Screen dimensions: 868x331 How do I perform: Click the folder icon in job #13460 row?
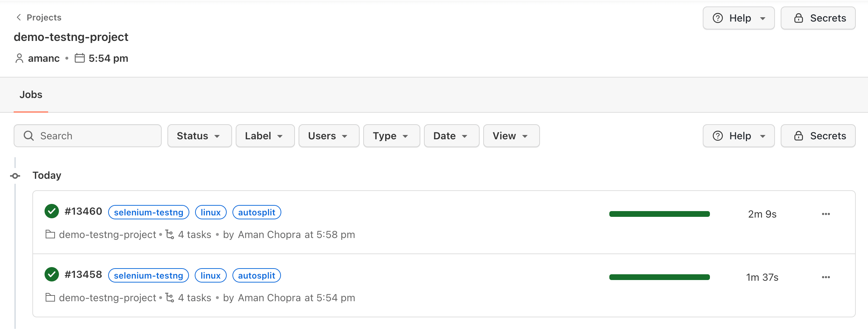(50, 234)
